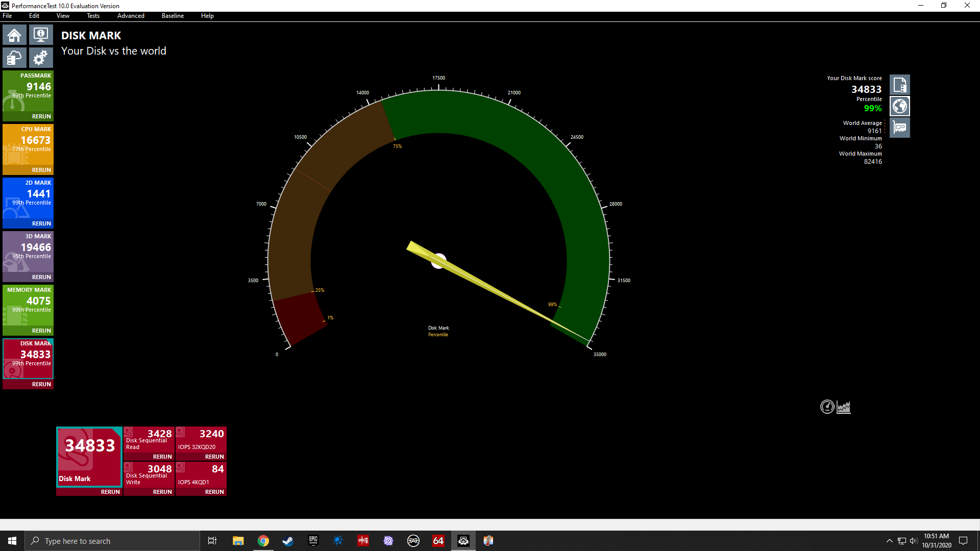Click the hardware card comparison icon
The image size is (980, 551).
tap(899, 128)
